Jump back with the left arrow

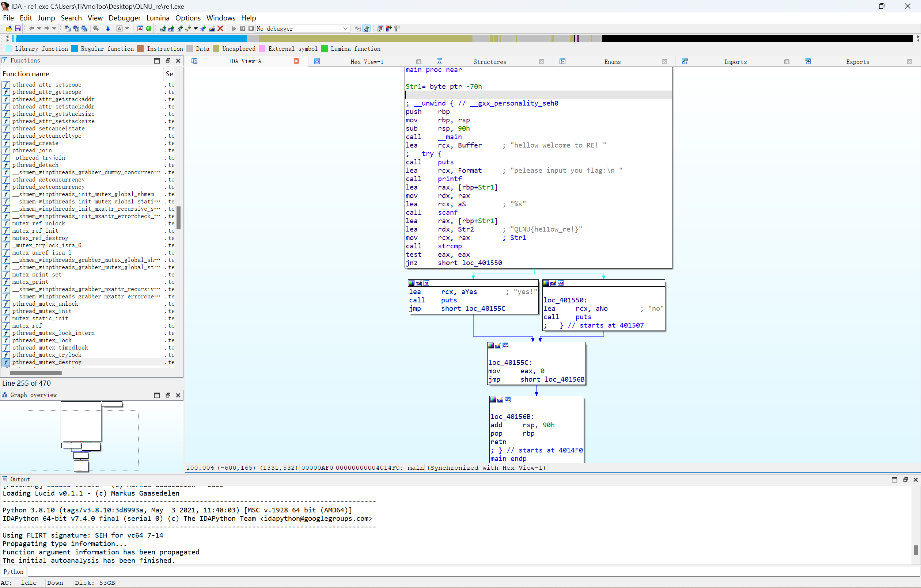pos(32,28)
